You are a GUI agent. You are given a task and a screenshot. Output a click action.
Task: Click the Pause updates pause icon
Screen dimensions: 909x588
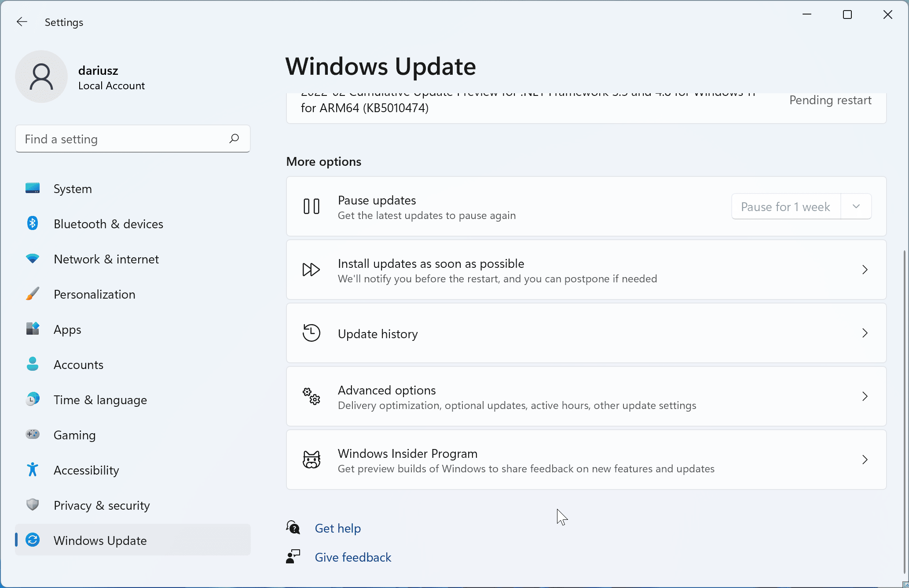[x=312, y=206]
